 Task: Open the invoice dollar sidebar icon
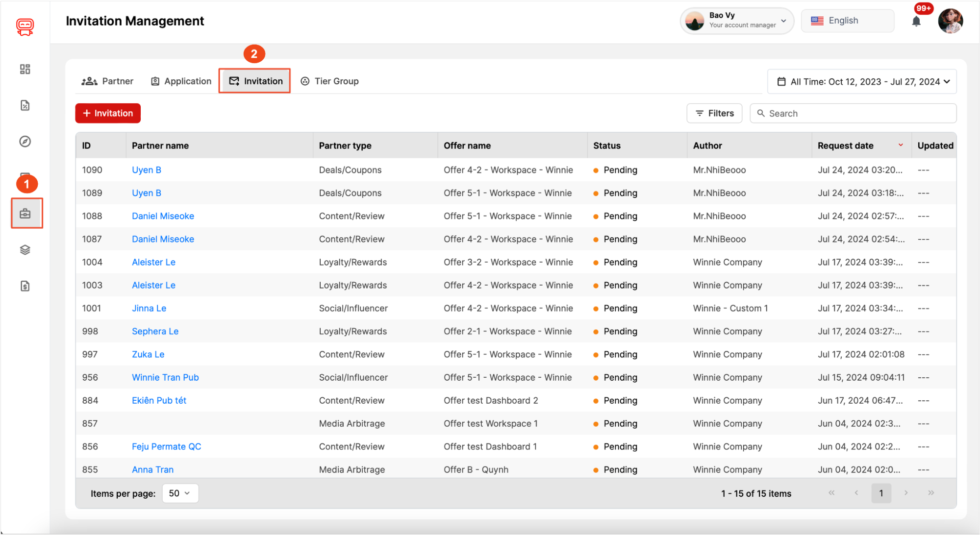pyautogui.click(x=25, y=286)
